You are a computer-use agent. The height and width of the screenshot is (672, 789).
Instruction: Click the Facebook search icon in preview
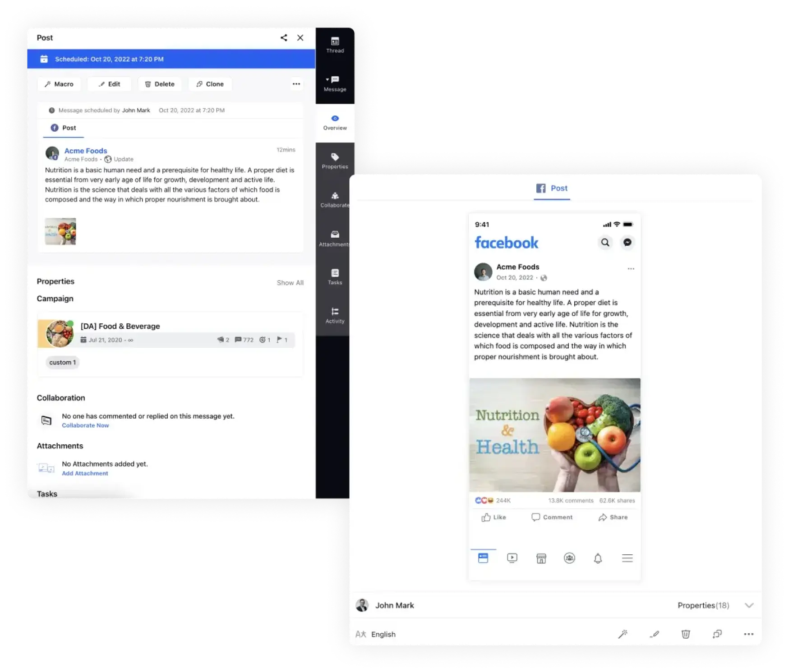tap(605, 243)
